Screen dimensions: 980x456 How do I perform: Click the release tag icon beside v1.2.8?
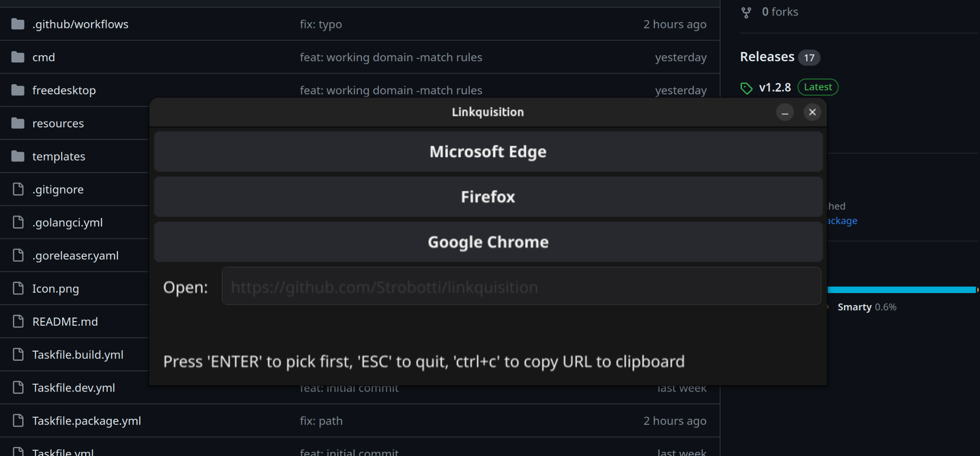[746, 88]
